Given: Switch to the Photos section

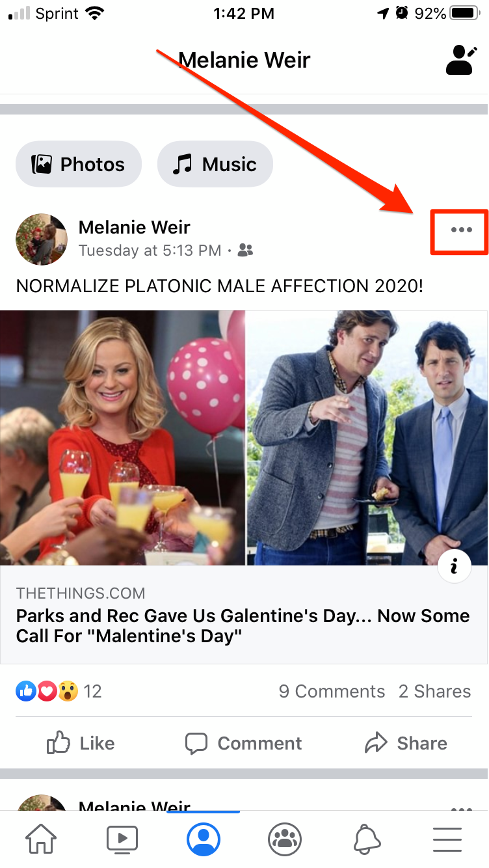Looking at the screenshot, I should [78, 164].
